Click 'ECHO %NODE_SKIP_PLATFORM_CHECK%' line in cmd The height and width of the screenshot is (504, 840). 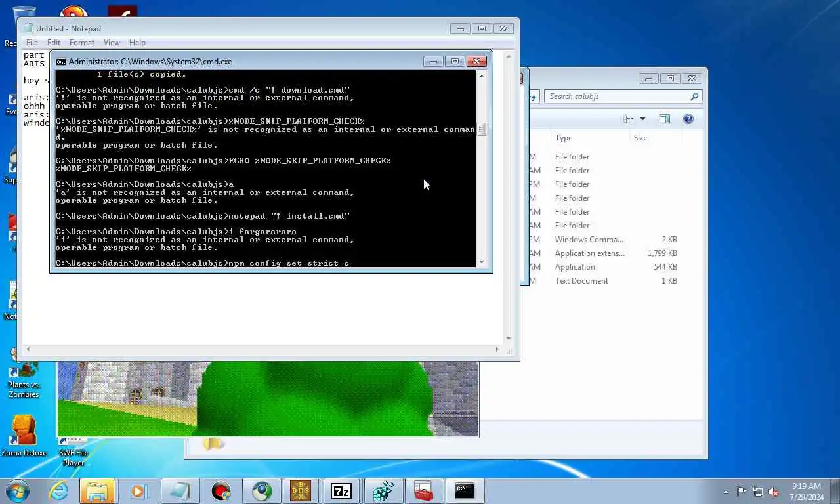(223, 161)
